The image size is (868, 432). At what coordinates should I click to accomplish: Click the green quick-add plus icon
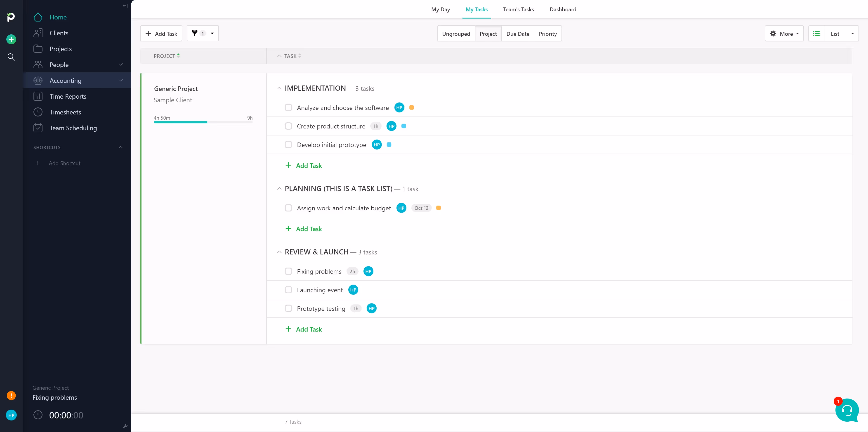pyautogui.click(x=11, y=39)
